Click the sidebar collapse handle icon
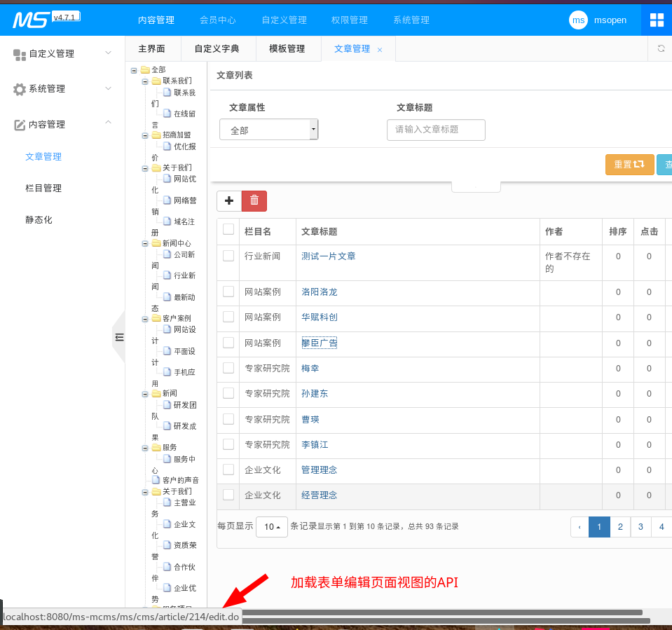 120,337
